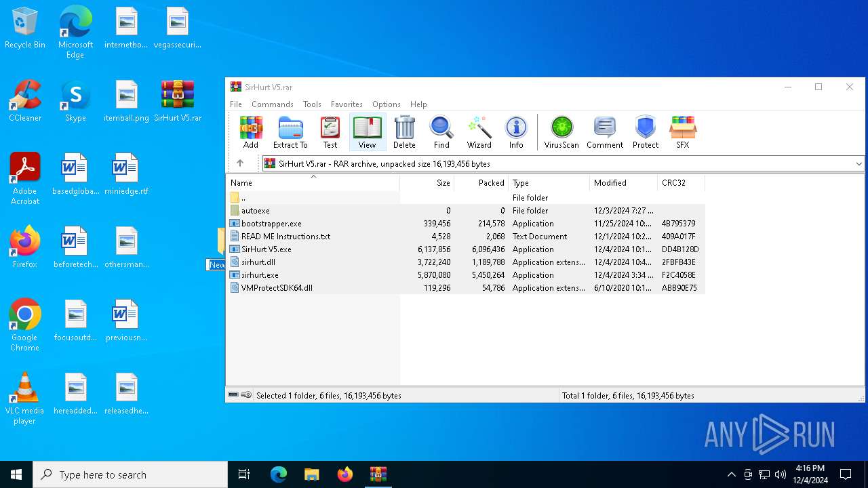Select itemball.png desktop file

(x=126, y=101)
